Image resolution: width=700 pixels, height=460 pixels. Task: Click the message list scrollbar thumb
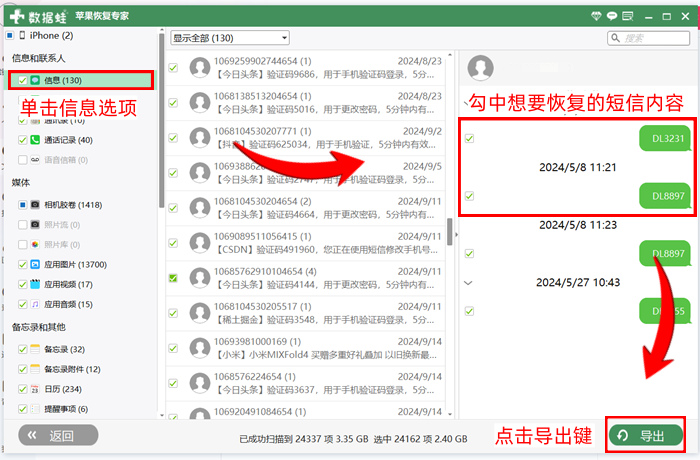[x=450, y=231]
